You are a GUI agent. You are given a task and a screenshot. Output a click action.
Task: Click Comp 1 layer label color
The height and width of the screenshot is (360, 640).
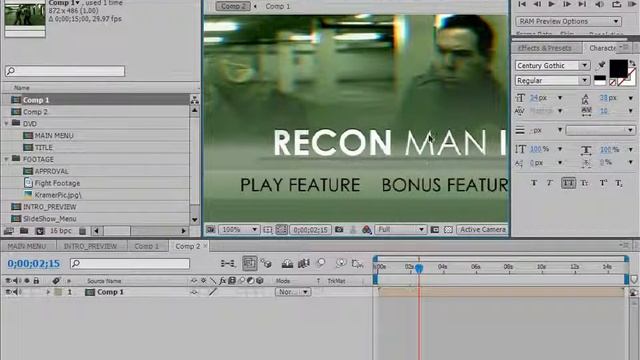tap(58, 292)
